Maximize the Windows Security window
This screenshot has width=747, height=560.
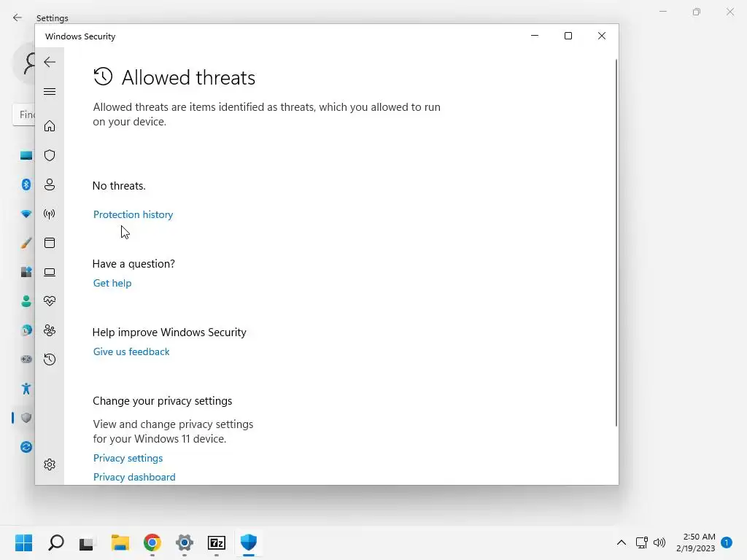[x=568, y=36]
